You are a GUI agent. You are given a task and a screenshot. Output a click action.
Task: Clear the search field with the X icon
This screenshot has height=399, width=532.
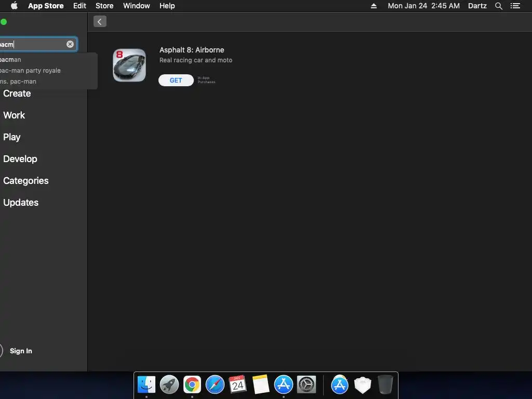[x=70, y=44]
